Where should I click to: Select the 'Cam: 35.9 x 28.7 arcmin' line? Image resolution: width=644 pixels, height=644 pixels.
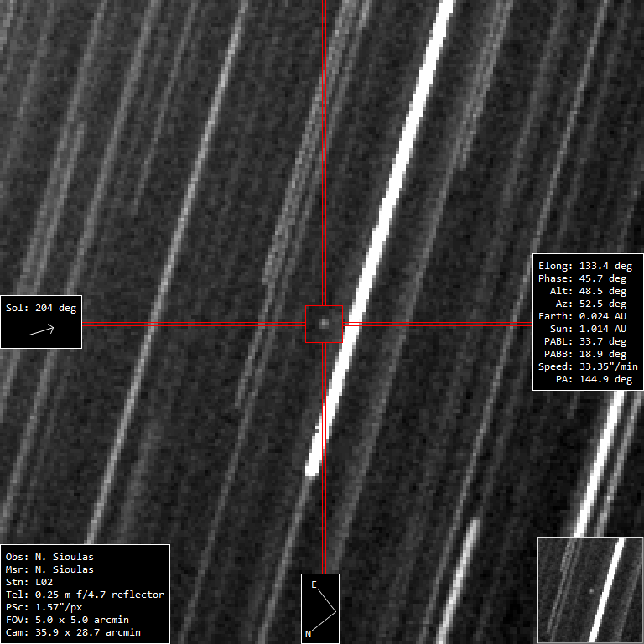point(73,632)
